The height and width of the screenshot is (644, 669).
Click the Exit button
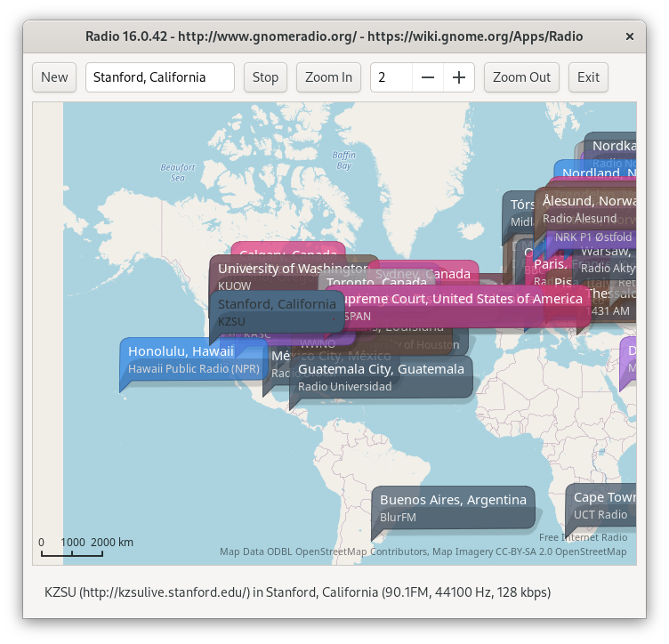tap(588, 77)
